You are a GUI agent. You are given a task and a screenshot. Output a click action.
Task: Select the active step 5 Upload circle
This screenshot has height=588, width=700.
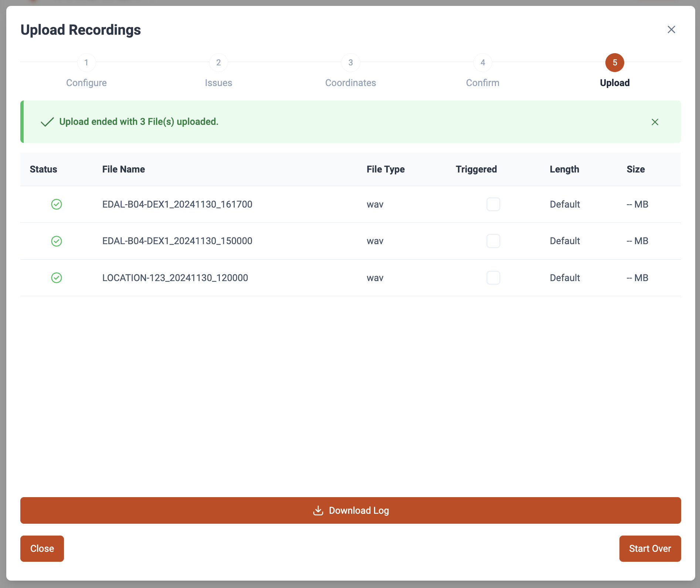click(615, 63)
